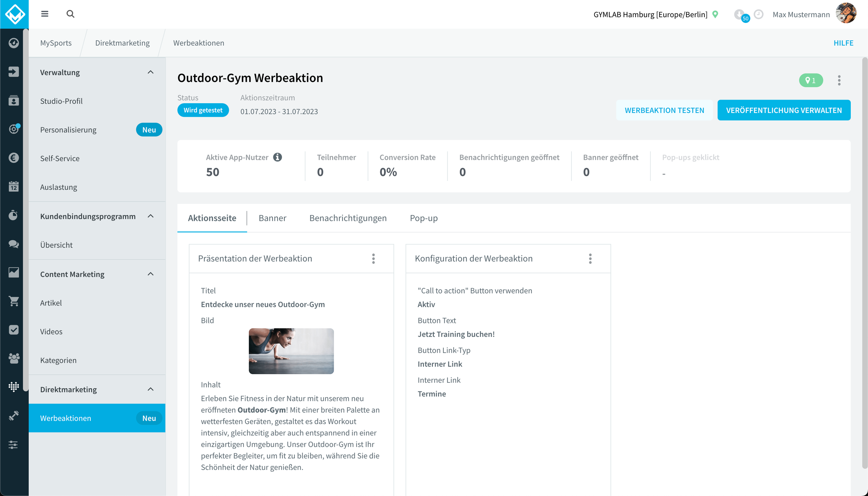Click the WERBEAKTION TESTEN button

pyautogui.click(x=665, y=110)
